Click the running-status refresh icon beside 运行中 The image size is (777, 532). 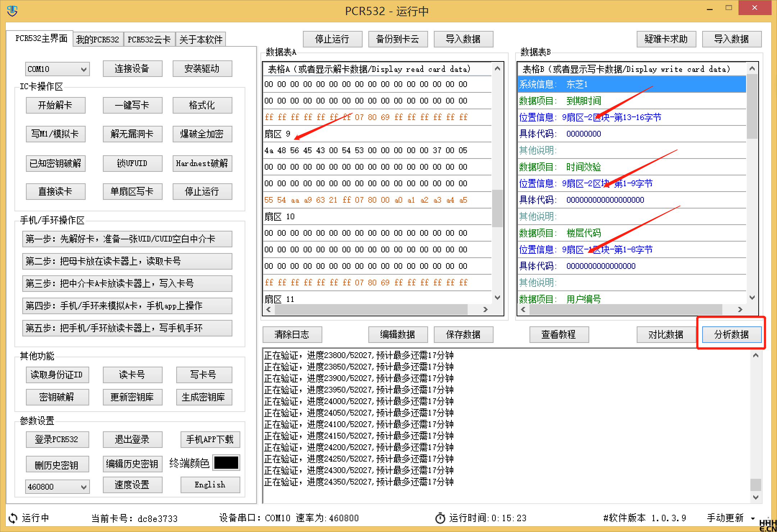pos(12,518)
